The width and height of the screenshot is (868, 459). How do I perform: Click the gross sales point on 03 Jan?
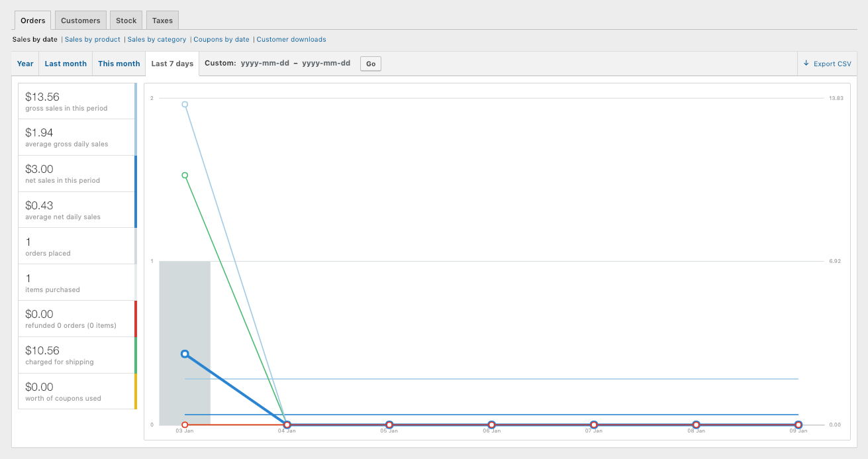pyautogui.click(x=185, y=104)
